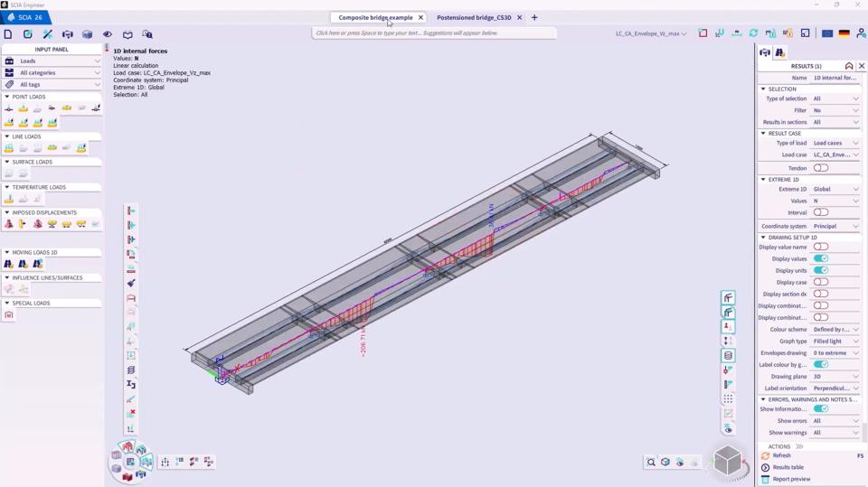Click the eye view icon in top toolbar

(108, 34)
